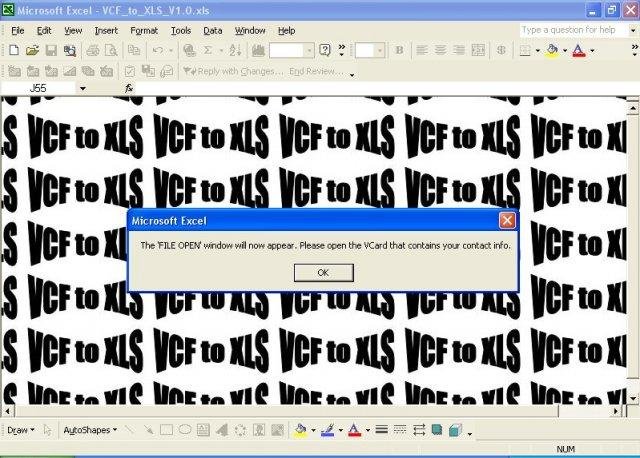640x458 pixels.
Task: Open the Data menu
Action: click(x=213, y=31)
